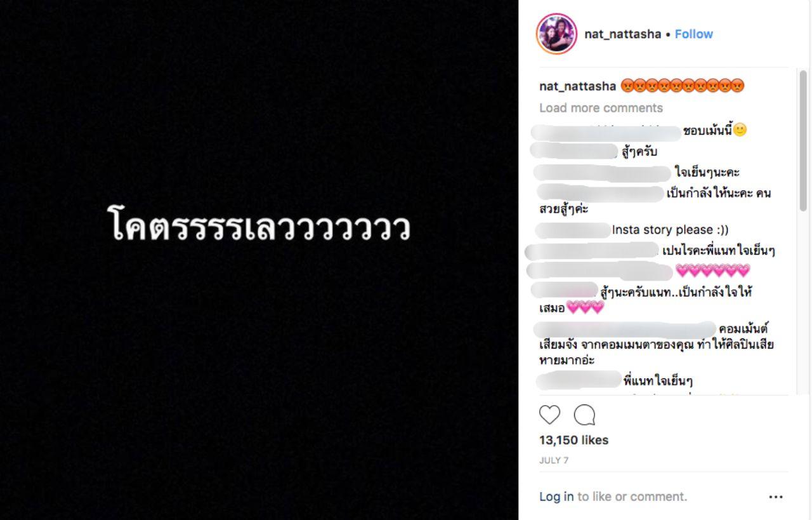Screen dimensions: 812x520
Task: Click the Log in link
Action: (x=556, y=497)
